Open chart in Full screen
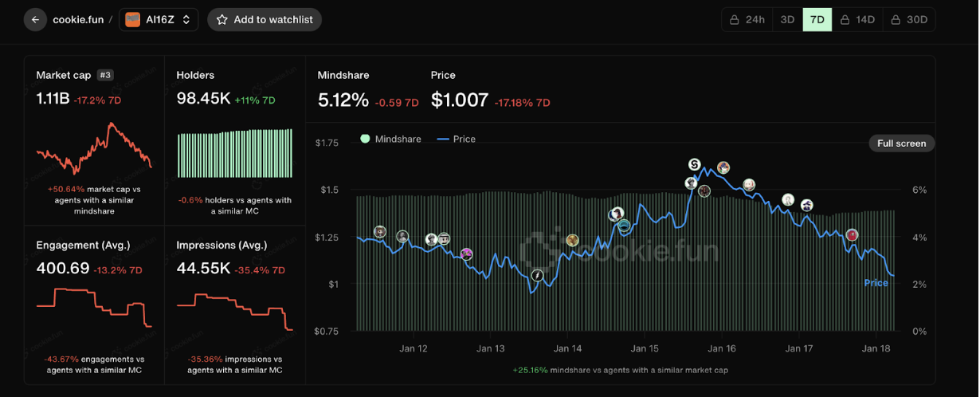980x397 pixels. (901, 143)
